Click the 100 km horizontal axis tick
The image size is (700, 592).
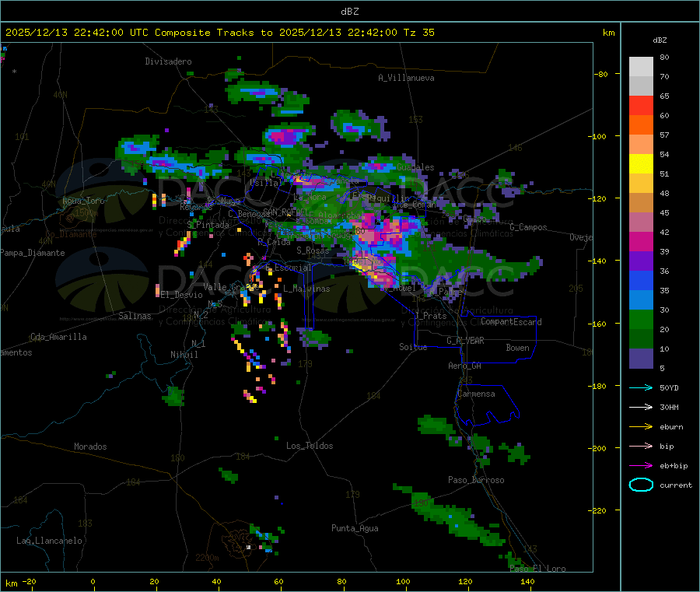click(x=403, y=581)
